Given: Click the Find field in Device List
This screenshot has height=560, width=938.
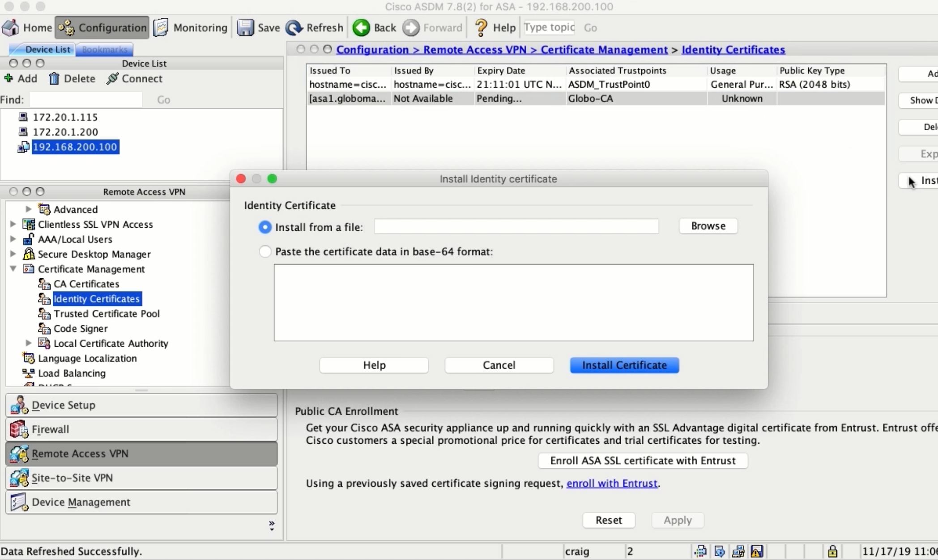Looking at the screenshot, I should tap(86, 99).
